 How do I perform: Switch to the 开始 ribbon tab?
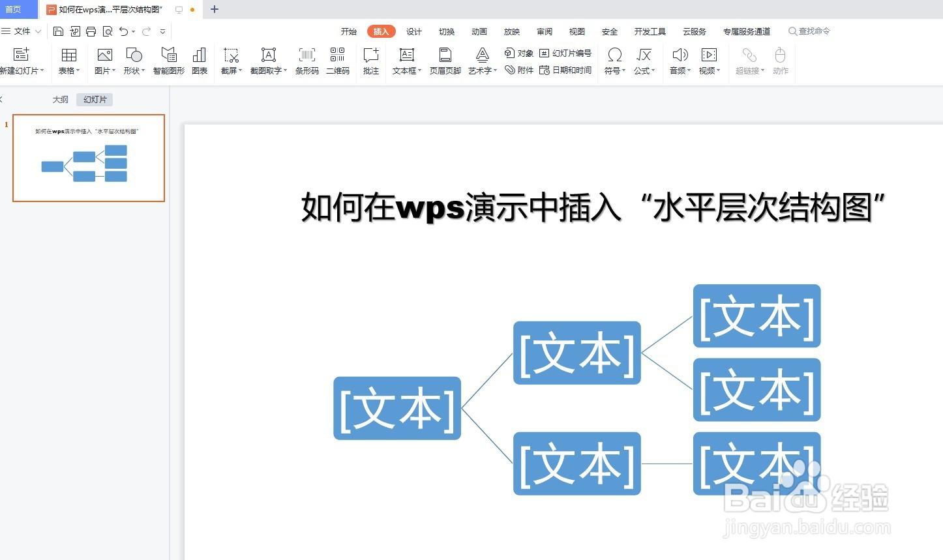point(349,31)
